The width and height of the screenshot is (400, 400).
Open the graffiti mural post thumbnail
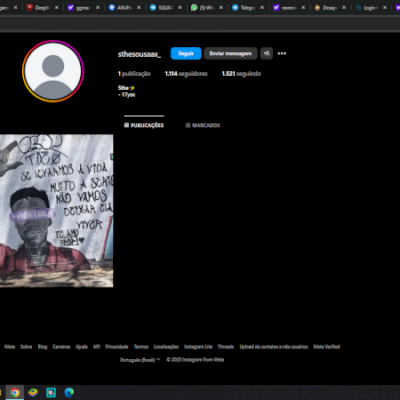56,211
